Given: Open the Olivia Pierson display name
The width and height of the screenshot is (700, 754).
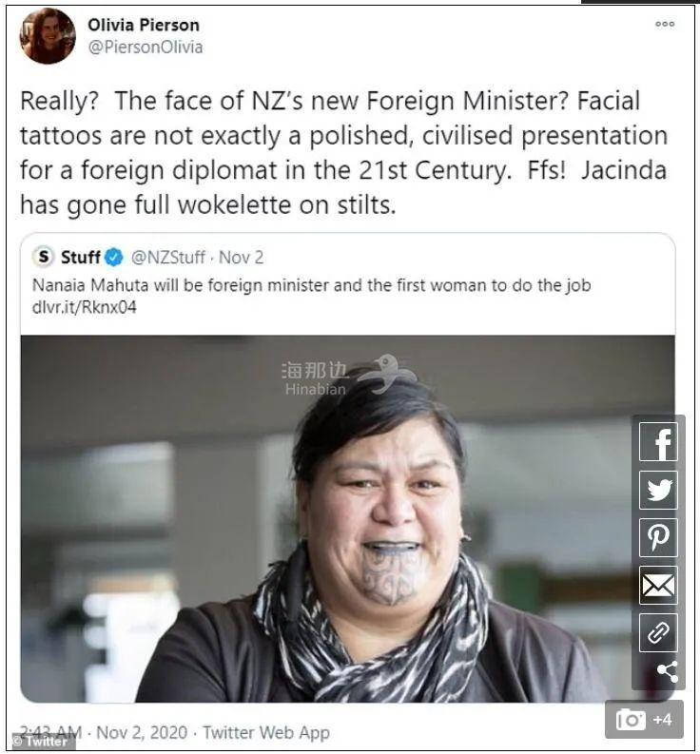Looking at the screenshot, I should pyautogui.click(x=144, y=25).
